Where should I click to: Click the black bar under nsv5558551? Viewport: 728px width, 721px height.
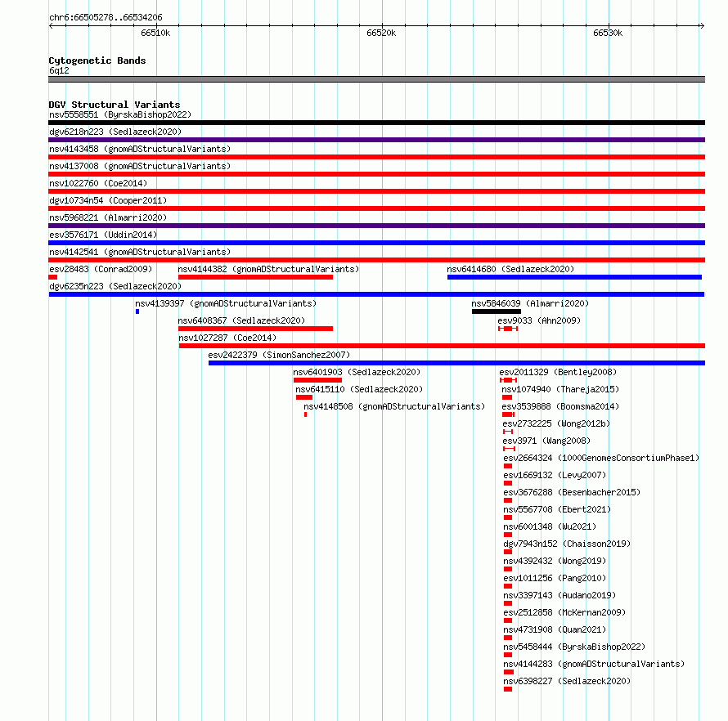coord(376,123)
